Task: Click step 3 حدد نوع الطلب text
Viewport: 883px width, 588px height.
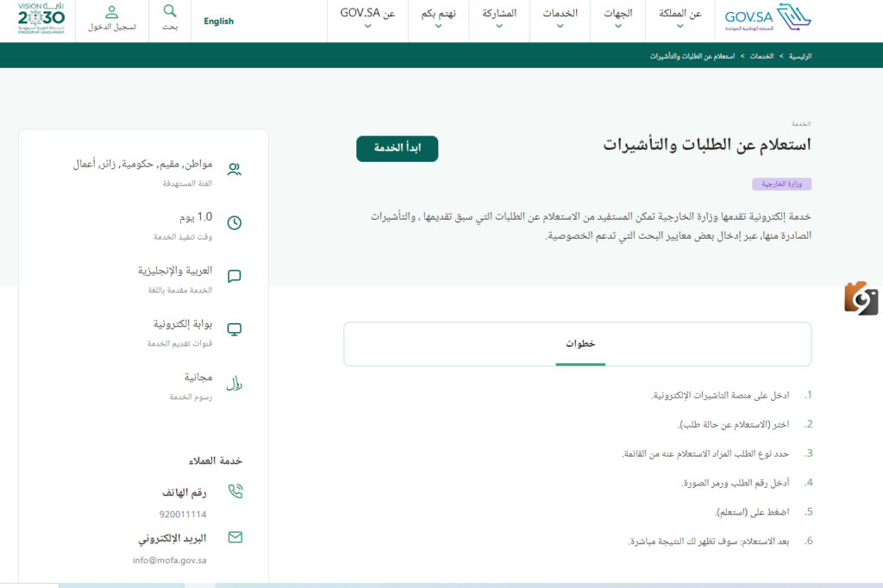Action: [x=705, y=454]
